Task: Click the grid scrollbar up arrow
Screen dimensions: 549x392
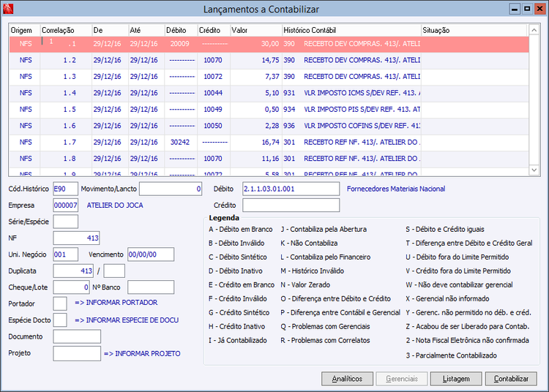Action: pyautogui.click(x=534, y=31)
